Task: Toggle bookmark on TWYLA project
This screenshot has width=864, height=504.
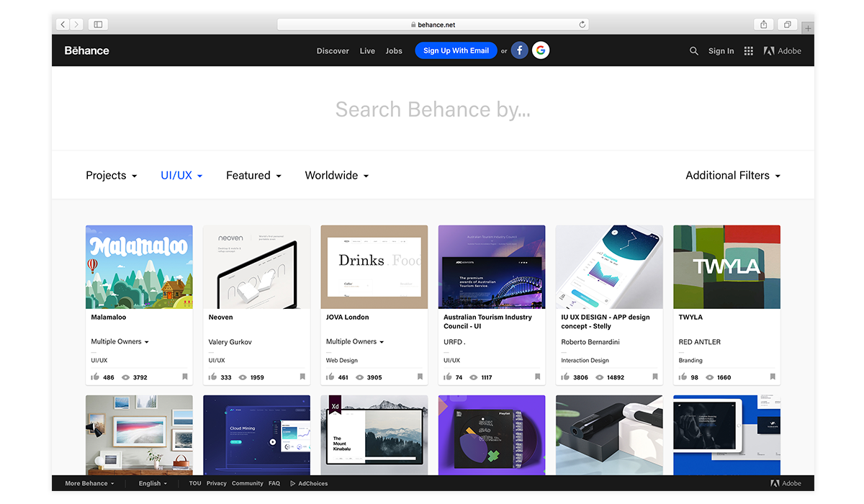Action: click(x=773, y=377)
